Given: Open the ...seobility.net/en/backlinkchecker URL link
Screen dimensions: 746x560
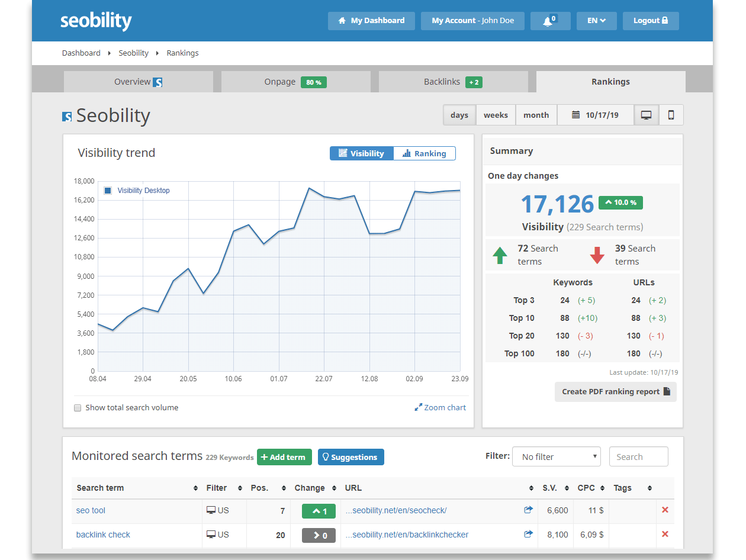Looking at the screenshot, I should [407, 535].
